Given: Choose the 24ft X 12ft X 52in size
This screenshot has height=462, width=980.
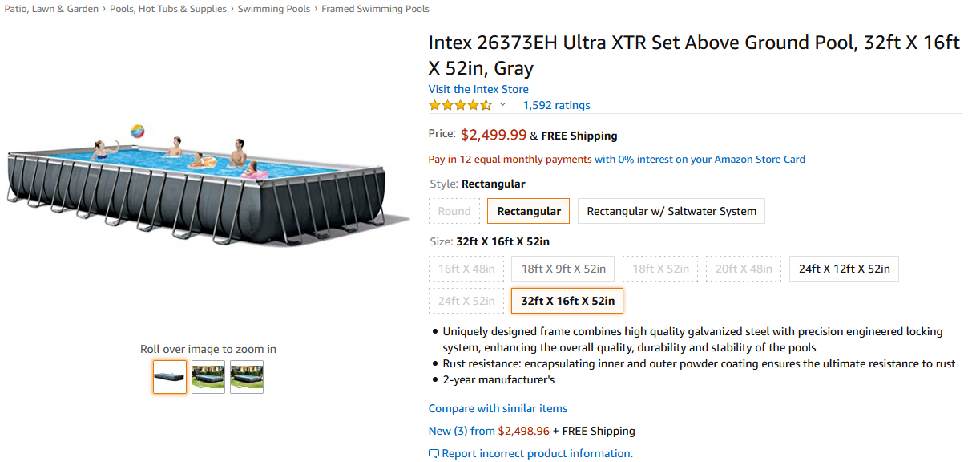Looking at the screenshot, I should (x=843, y=268).
